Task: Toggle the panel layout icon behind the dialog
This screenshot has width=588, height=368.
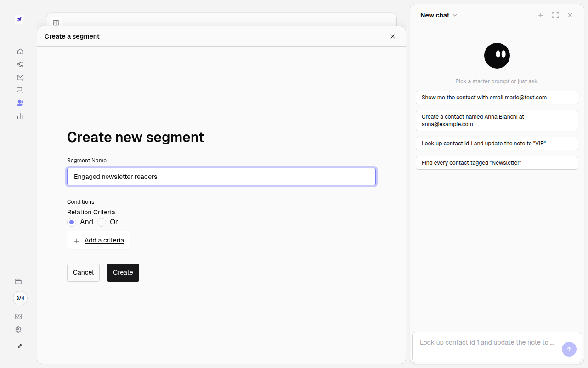Action: pyautogui.click(x=56, y=23)
